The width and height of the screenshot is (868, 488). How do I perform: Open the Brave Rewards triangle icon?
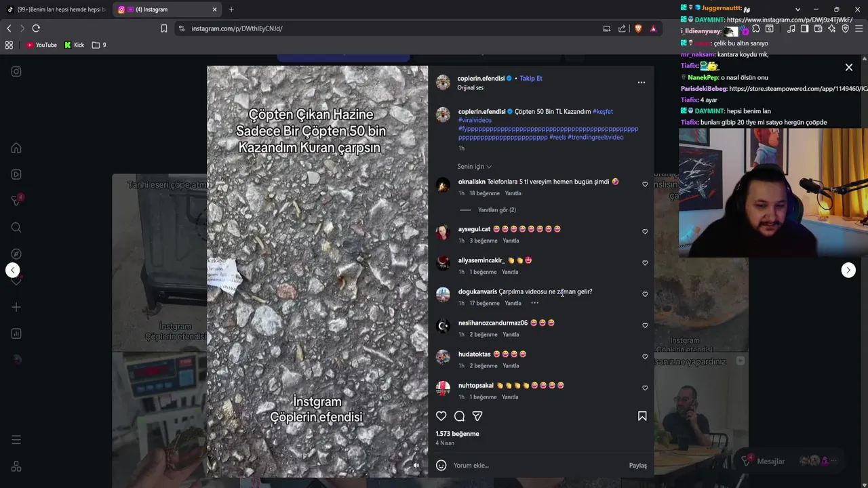pyautogui.click(x=653, y=28)
